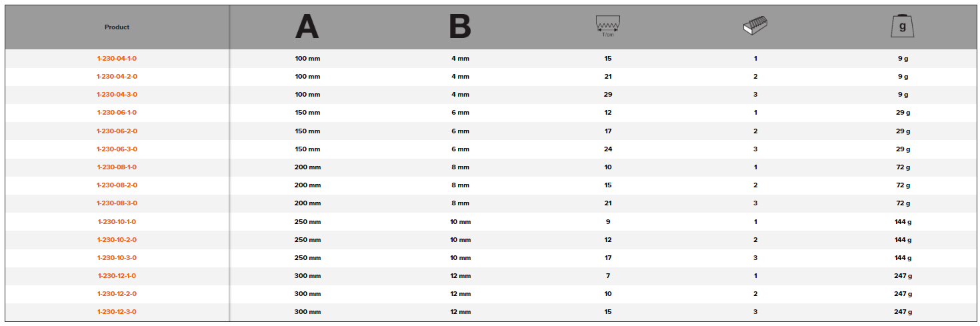View product 1-230-12-3-0
Viewport: 980px width, 326px height.
click(x=117, y=312)
